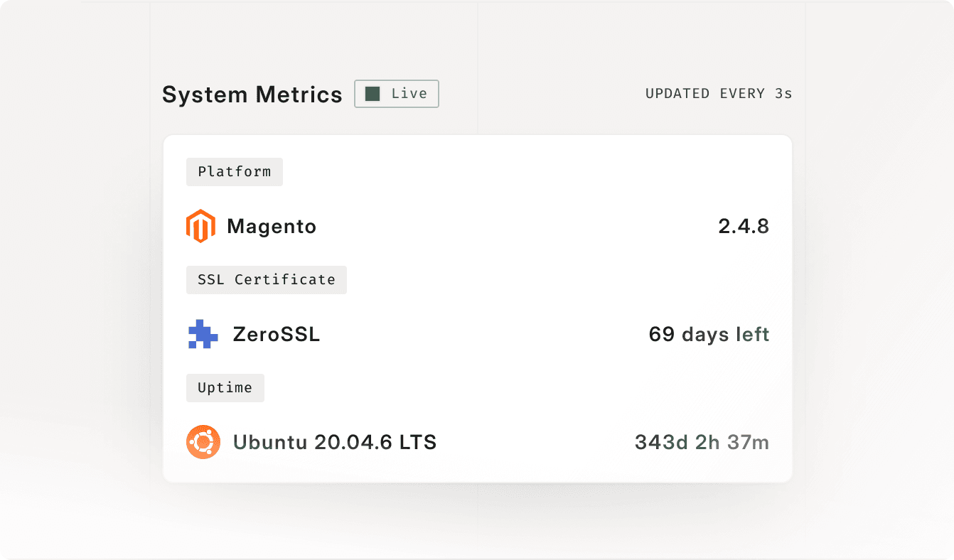Click the "UPDATED EVERY 3s" text
Screen dimensions: 954x560
point(719,94)
